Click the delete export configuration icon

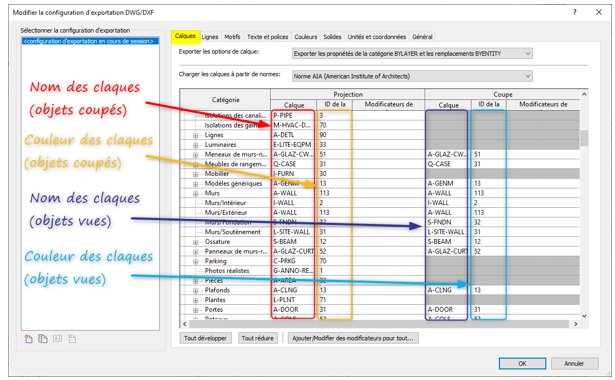click(72, 339)
